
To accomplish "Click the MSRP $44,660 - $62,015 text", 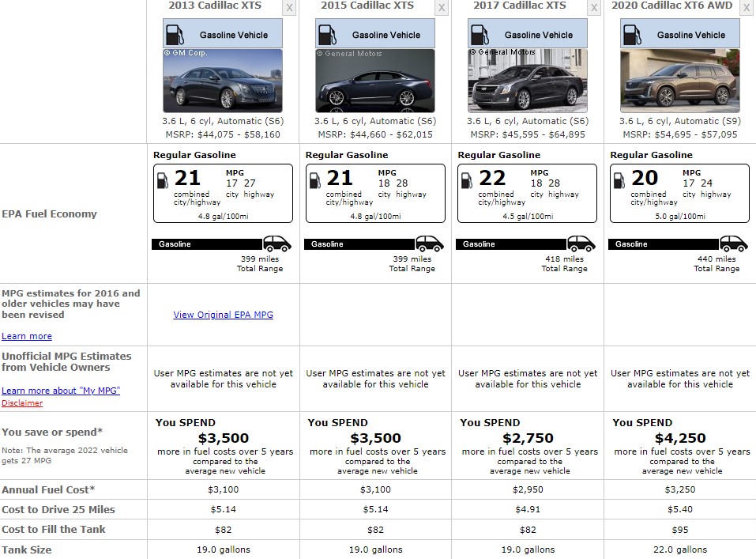I will click(375, 134).
